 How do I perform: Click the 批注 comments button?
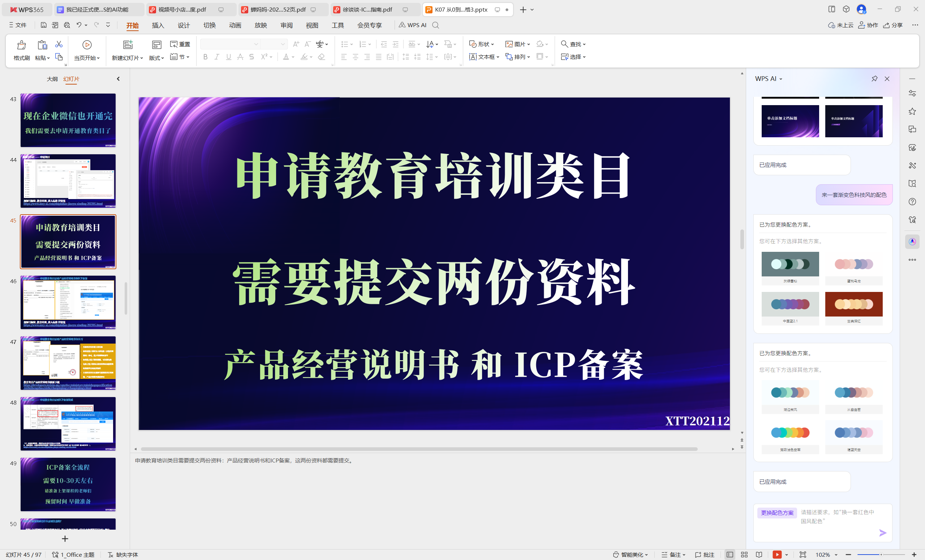coord(705,554)
